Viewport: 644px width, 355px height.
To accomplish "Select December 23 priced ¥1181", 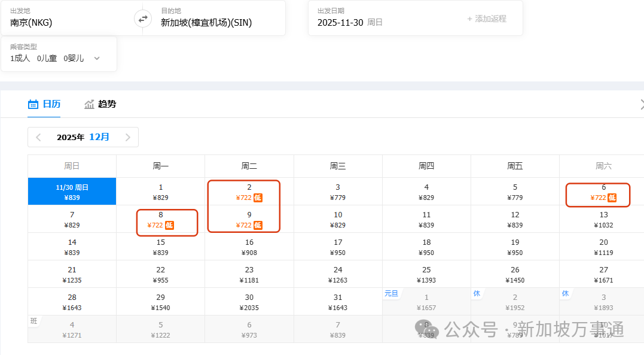I will pos(249,274).
